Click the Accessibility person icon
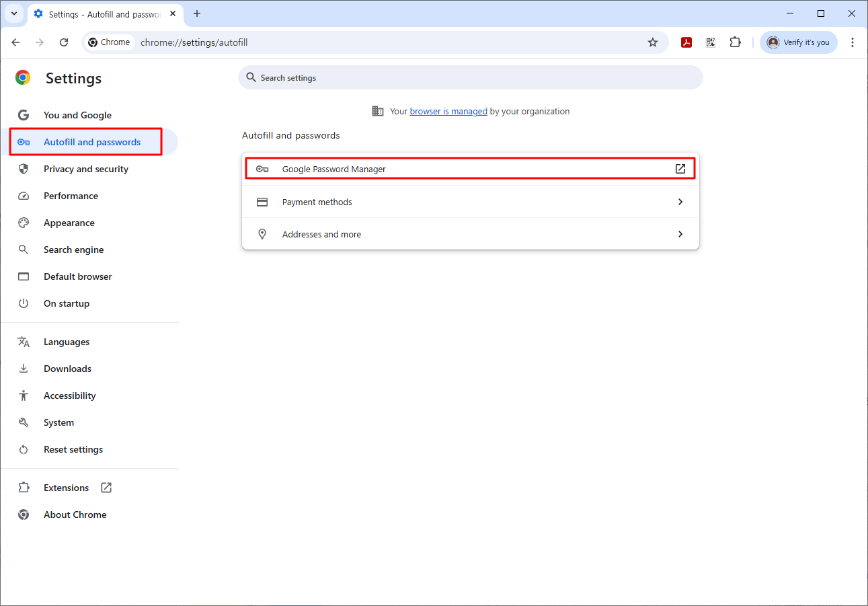Image resolution: width=868 pixels, height=606 pixels. [24, 395]
